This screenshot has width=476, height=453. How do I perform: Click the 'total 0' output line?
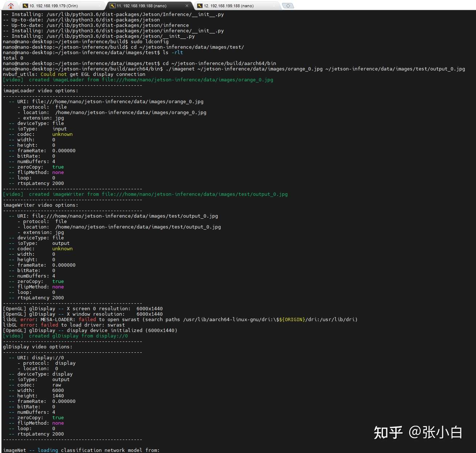13,58
